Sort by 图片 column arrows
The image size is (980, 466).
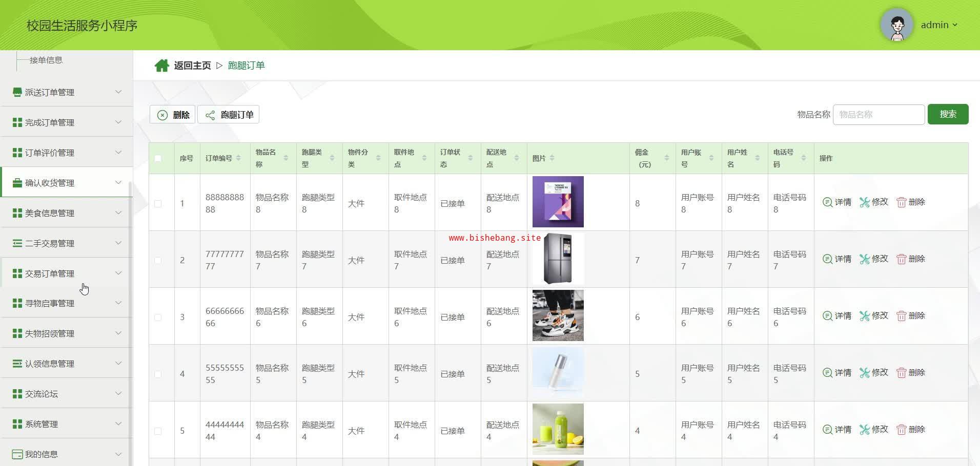tap(552, 158)
